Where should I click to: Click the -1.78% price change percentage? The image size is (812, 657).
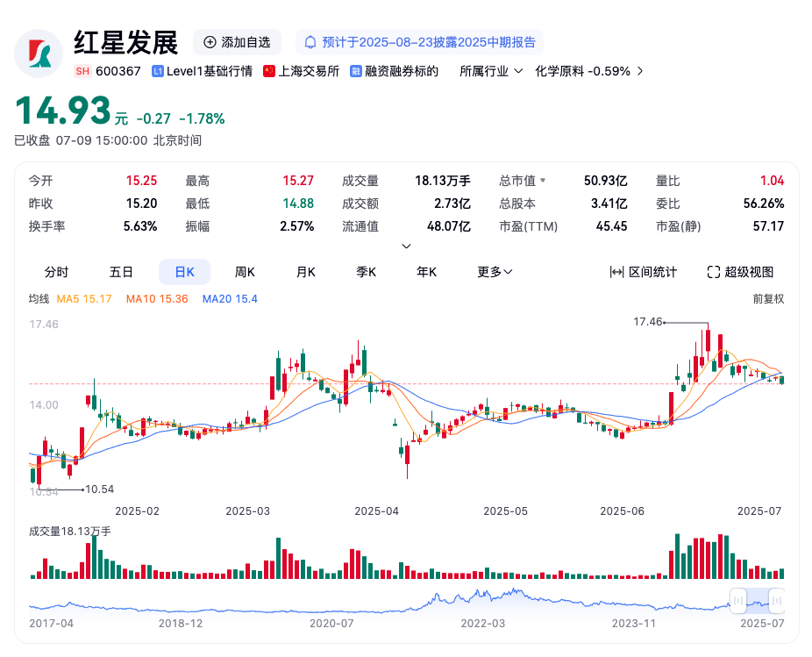click(x=202, y=118)
